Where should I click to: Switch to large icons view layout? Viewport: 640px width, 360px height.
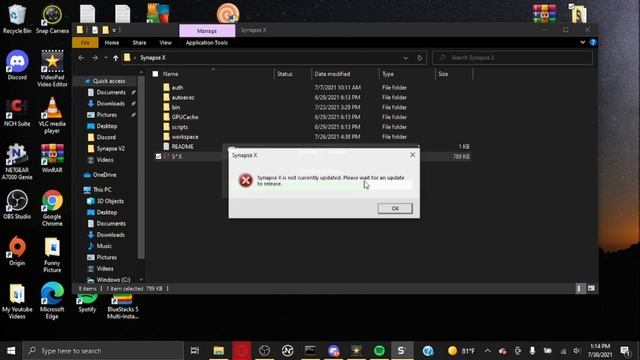(x=591, y=289)
